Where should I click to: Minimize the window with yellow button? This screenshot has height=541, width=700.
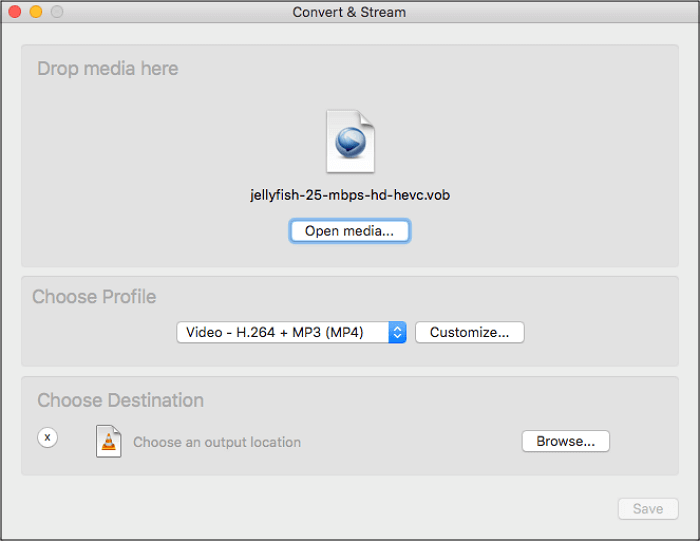[x=35, y=12]
